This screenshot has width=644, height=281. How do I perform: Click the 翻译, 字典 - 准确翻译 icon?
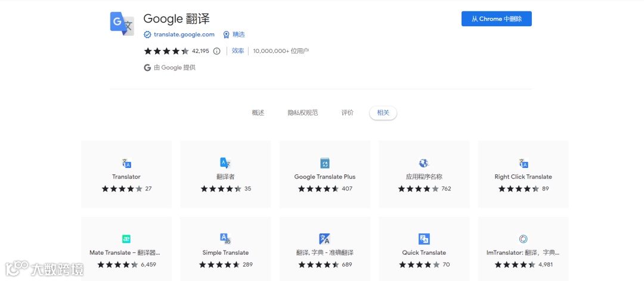point(325,239)
